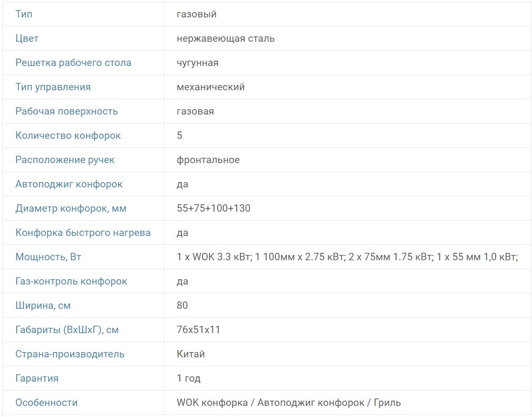
Task: Click 'Конфорка быстрого нагрева' label
Action: (83, 233)
